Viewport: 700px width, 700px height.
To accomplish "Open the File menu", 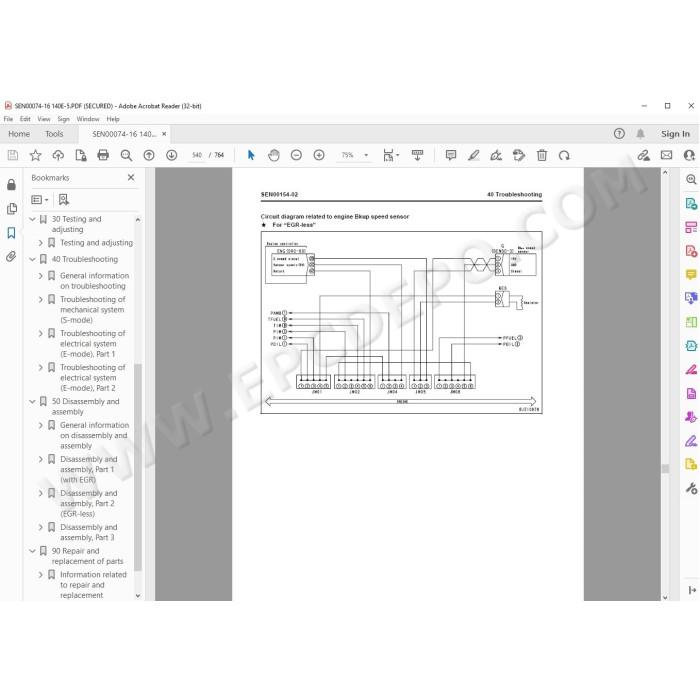I will coord(8,119).
